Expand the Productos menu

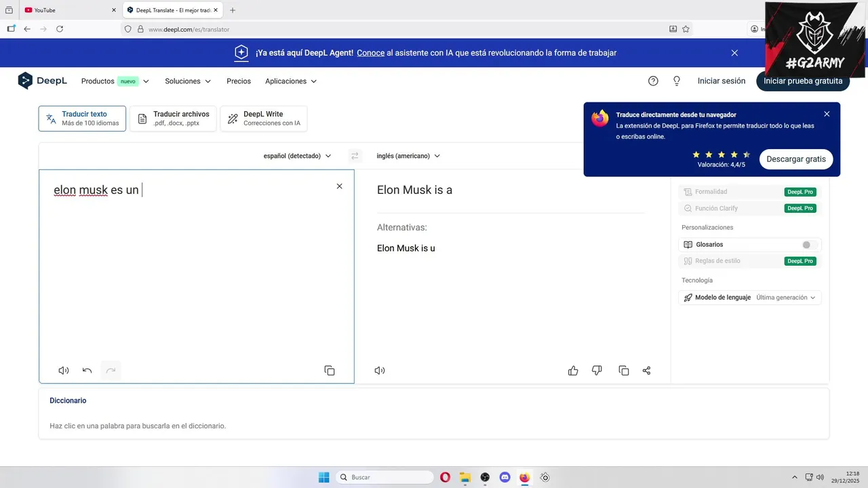[115, 81]
